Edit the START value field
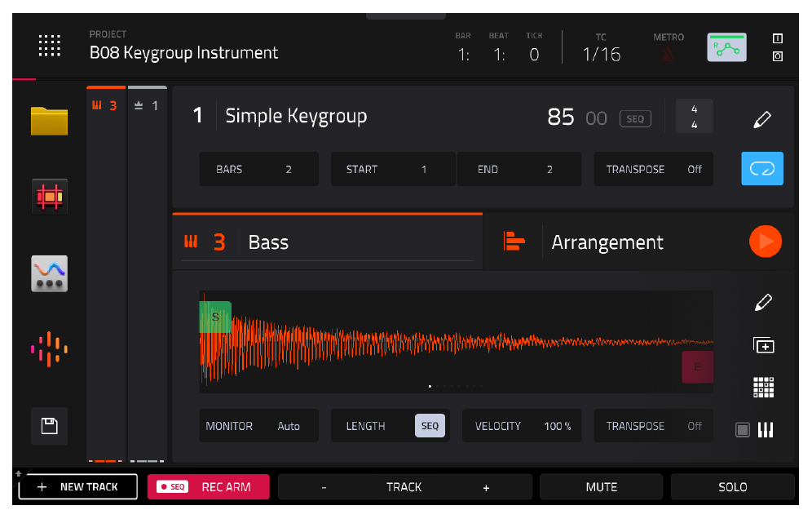 392,169
